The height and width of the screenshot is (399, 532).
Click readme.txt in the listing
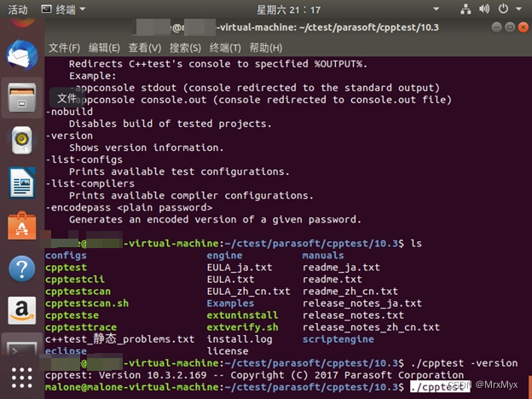pos(332,280)
